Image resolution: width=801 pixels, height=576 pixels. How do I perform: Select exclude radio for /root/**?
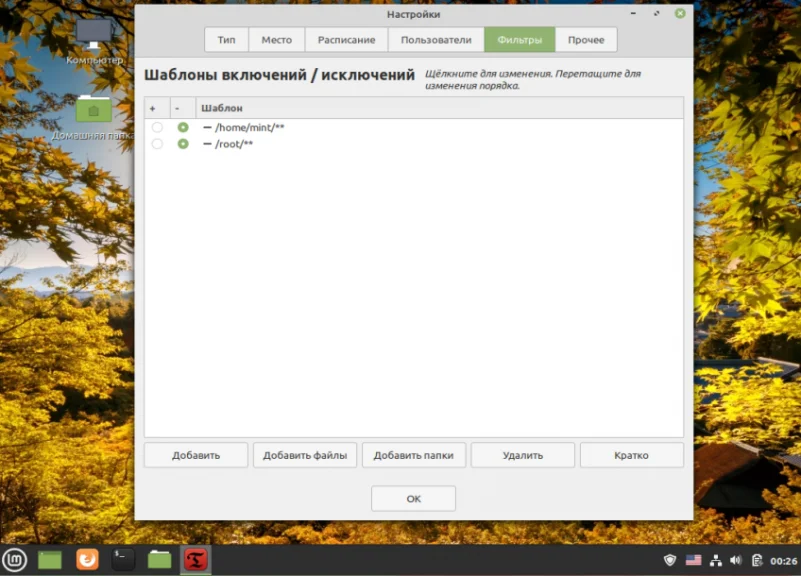pyautogui.click(x=183, y=144)
